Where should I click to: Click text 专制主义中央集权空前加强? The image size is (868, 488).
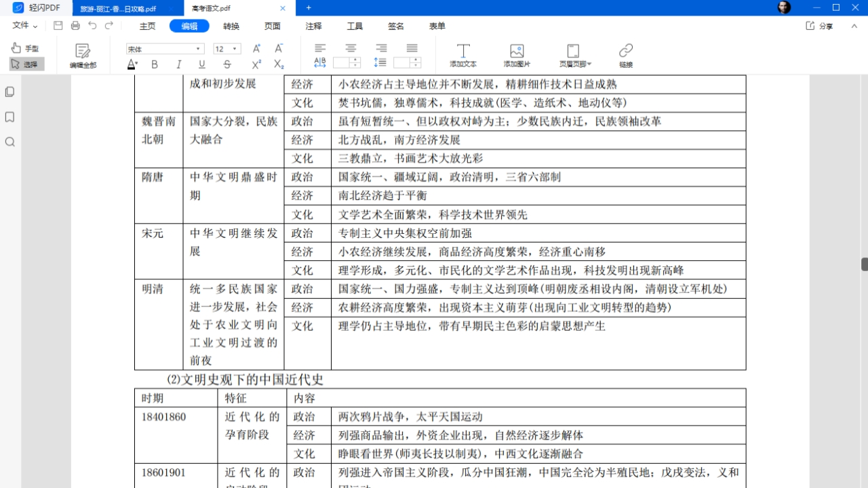(405, 233)
